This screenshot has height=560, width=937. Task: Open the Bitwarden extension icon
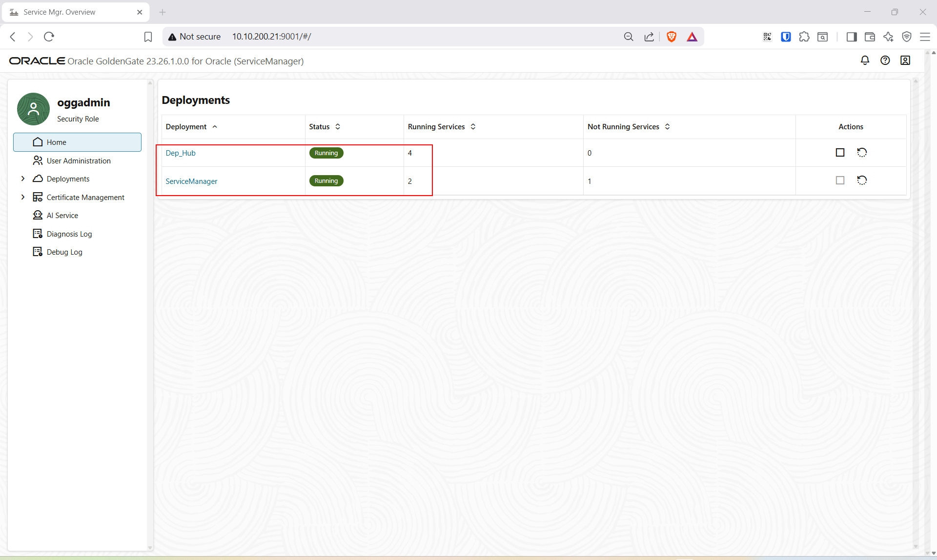[786, 37]
